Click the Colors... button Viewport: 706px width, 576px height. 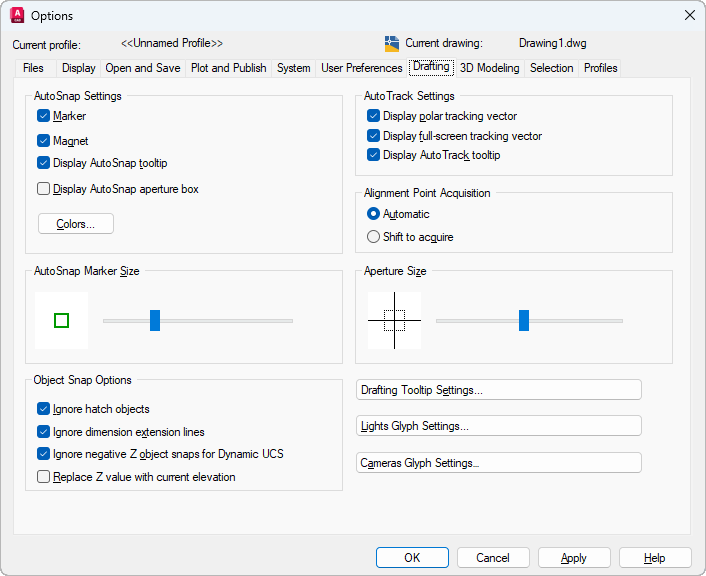(76, 224)
